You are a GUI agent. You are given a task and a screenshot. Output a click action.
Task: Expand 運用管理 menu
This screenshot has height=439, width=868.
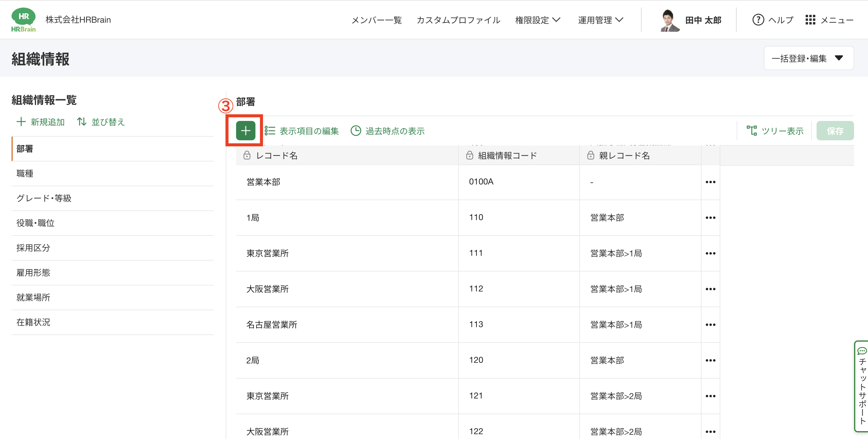coord(600,20)
